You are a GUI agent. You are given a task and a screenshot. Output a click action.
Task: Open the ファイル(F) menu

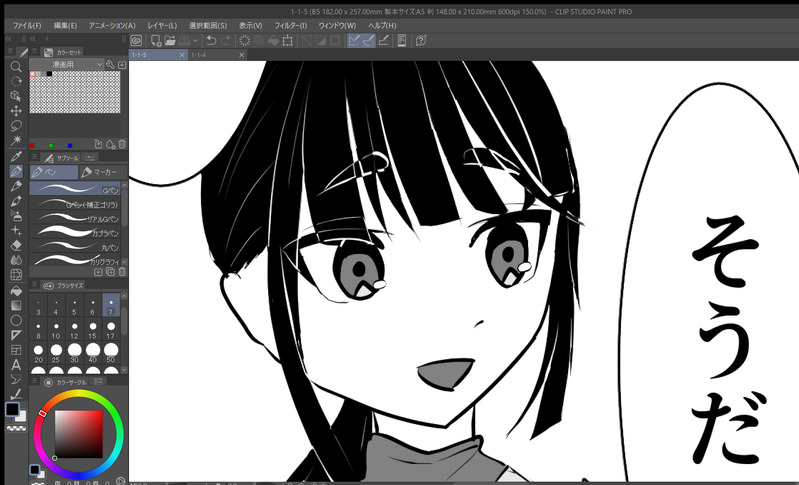point(27,25)
